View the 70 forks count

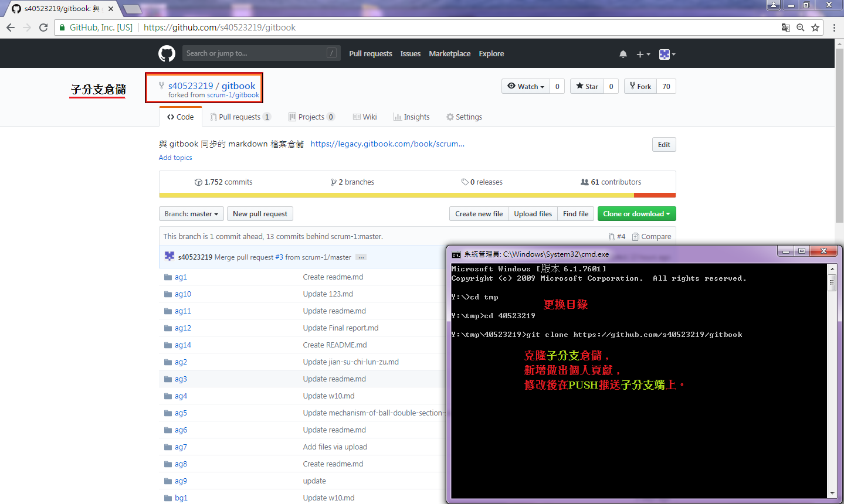(x=666, y=86)
